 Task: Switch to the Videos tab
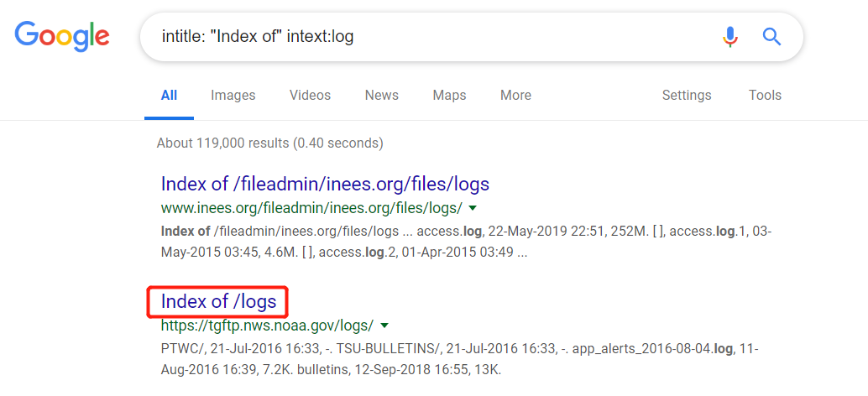(310, 95)
